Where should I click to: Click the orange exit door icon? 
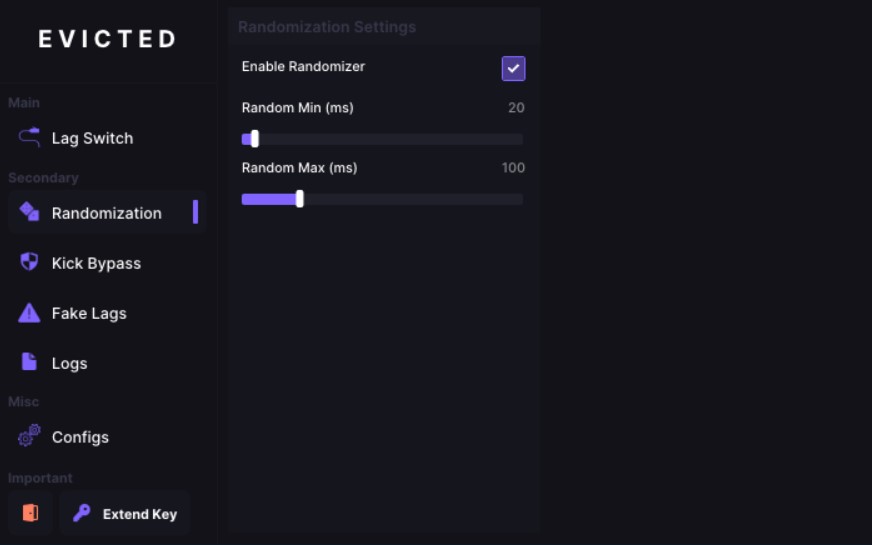click(31, 513)
